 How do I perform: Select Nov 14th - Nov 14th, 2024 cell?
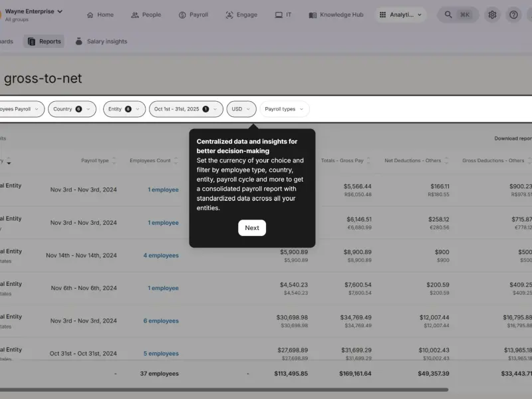click(81, 255)
